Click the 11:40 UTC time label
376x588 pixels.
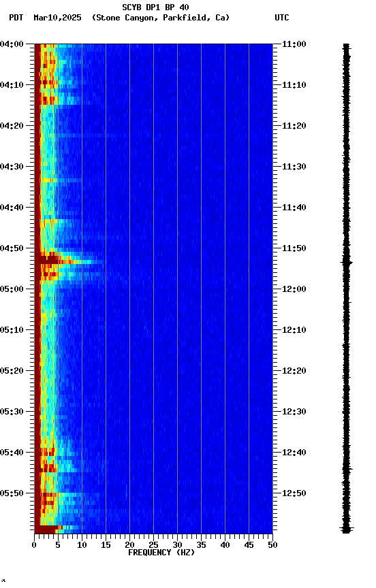click(294, 208)
